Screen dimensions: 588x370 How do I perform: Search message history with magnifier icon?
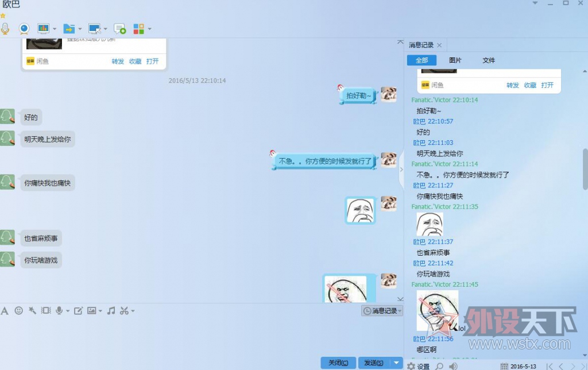click(x=439, y=366)
